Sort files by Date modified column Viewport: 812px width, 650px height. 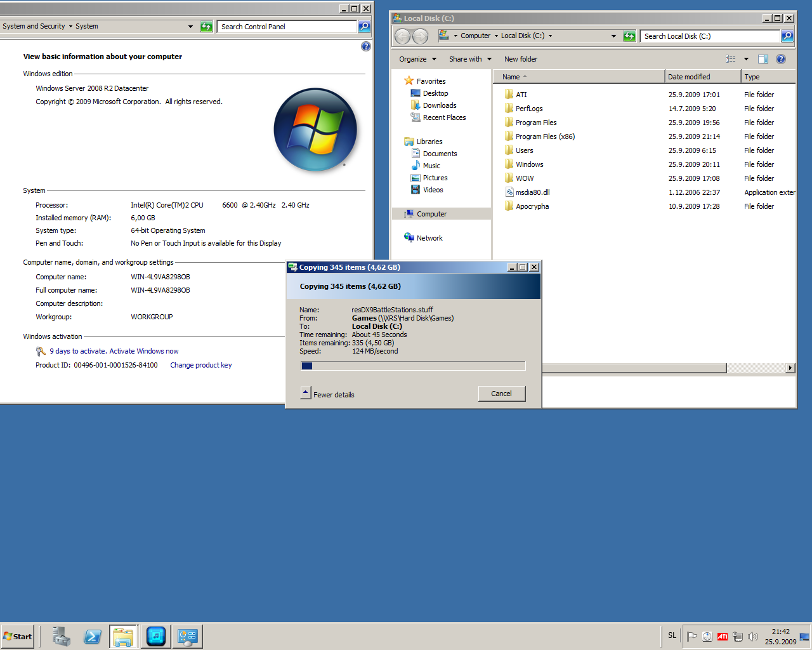click(x=703, y=77)
